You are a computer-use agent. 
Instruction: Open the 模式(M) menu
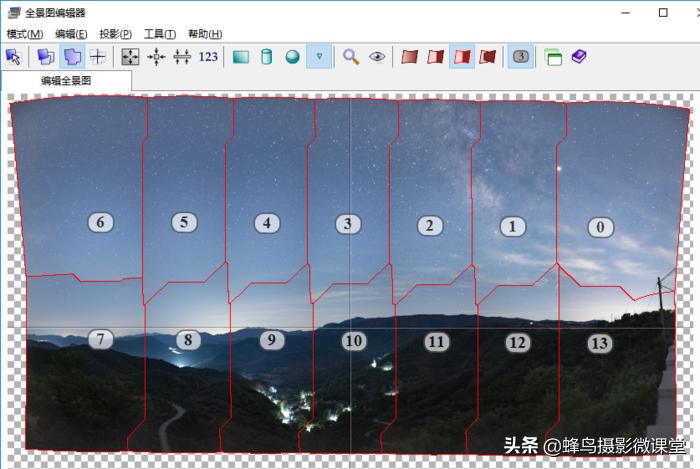(25, 34)
